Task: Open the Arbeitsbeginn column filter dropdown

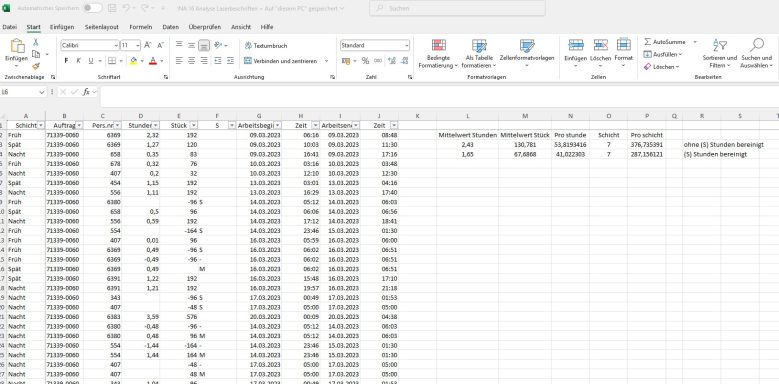Action: tap(278, 125)
